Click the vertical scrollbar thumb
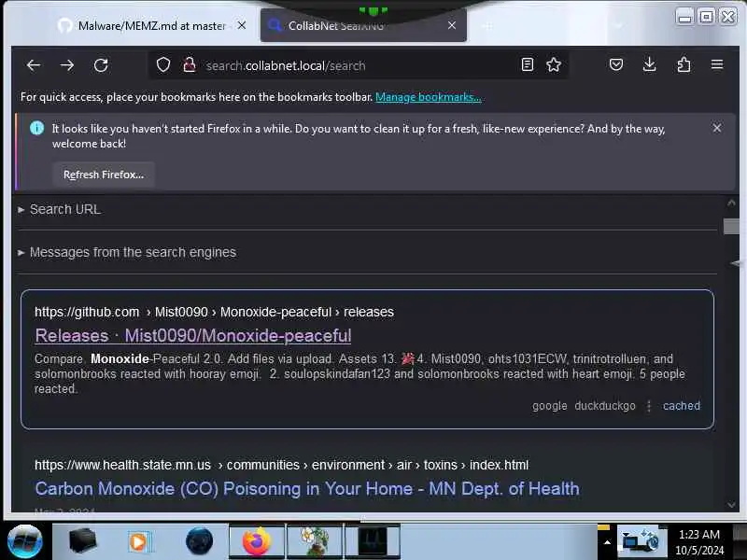The image size is (747, 560). click(x=731, y=226)
